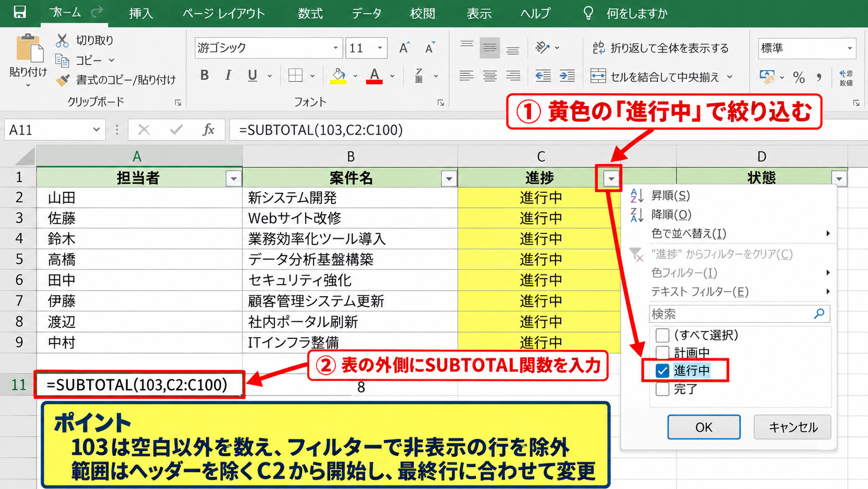Click accounting number format icon
This screenshot has height=489, width=868.
767,77
